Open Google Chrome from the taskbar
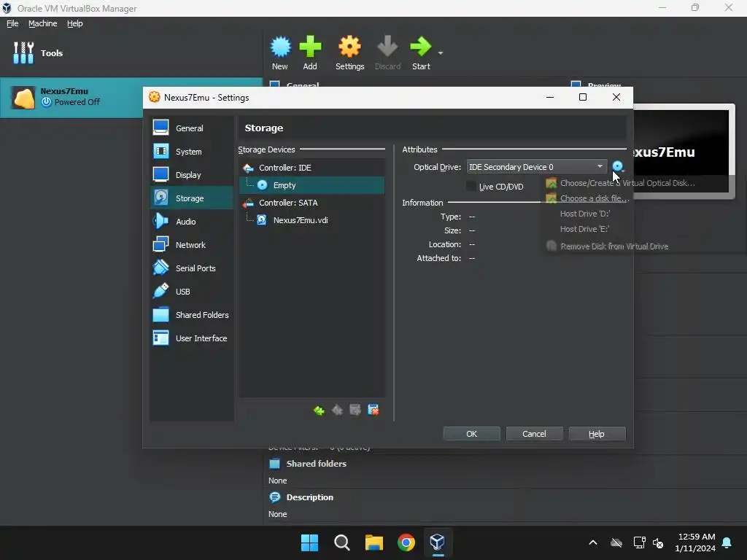747x560 pixels. (x=406, y=542)
